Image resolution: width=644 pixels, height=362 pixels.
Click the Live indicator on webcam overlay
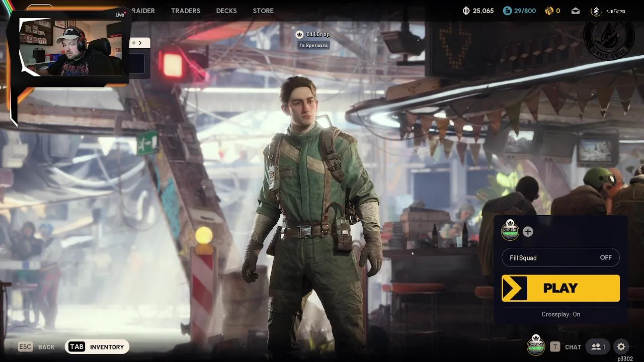point(120,14)
